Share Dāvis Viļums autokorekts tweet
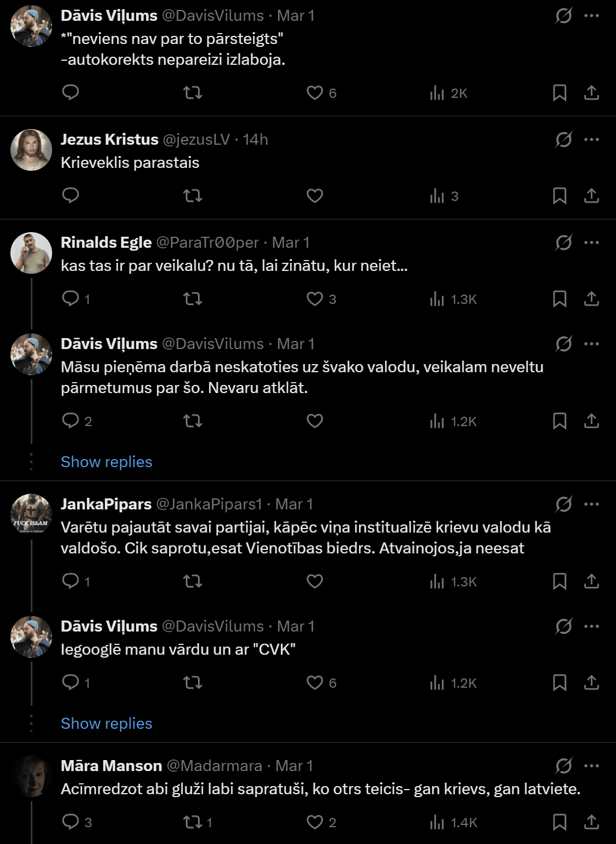 coord(591,93)
